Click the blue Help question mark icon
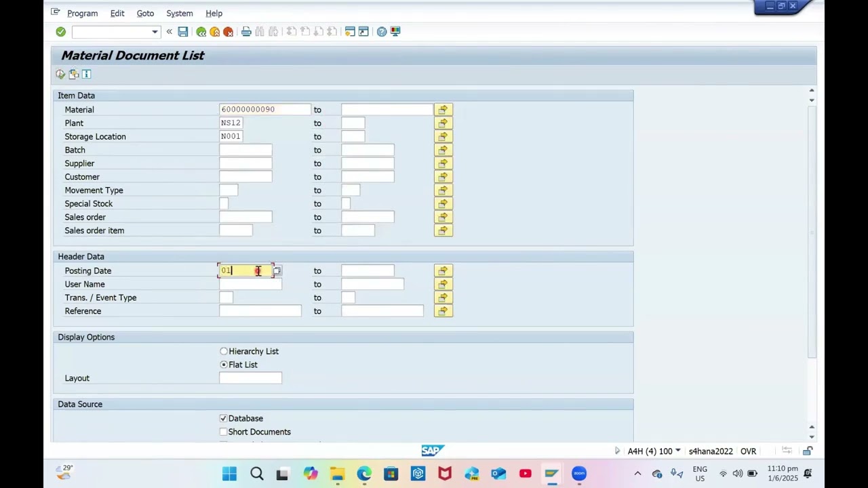This screenshot has height=488, width=868. coord(382,32)
